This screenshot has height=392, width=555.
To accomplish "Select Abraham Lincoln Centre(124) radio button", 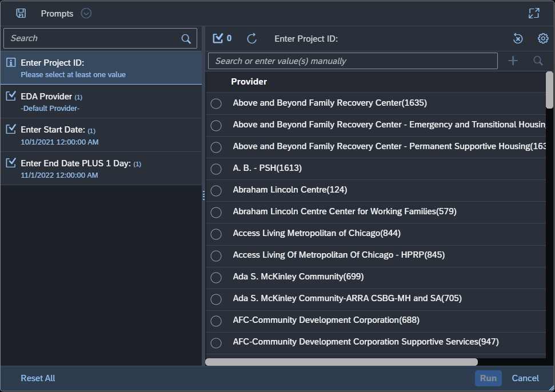I will pos(216,190).
